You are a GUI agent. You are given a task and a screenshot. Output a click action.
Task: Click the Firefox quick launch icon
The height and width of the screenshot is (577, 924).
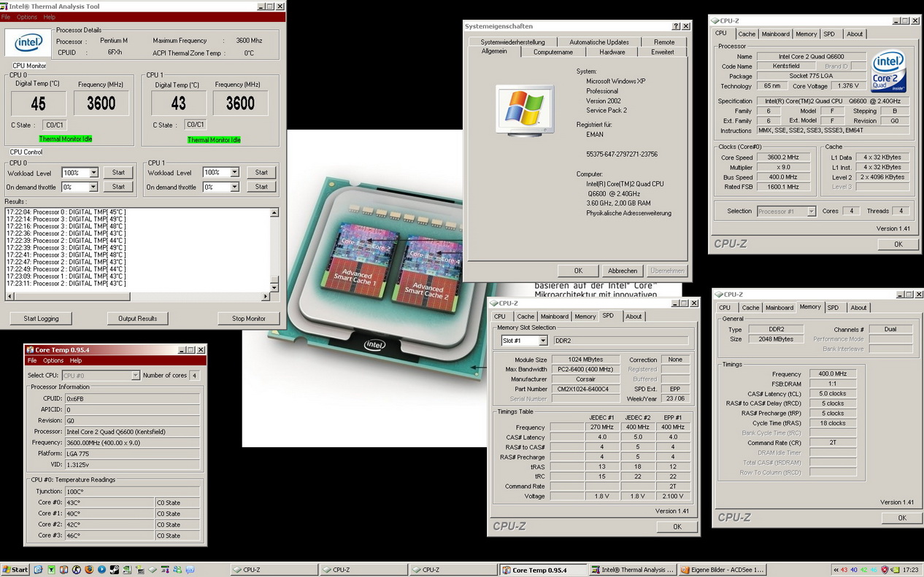(x=89, y=570)
